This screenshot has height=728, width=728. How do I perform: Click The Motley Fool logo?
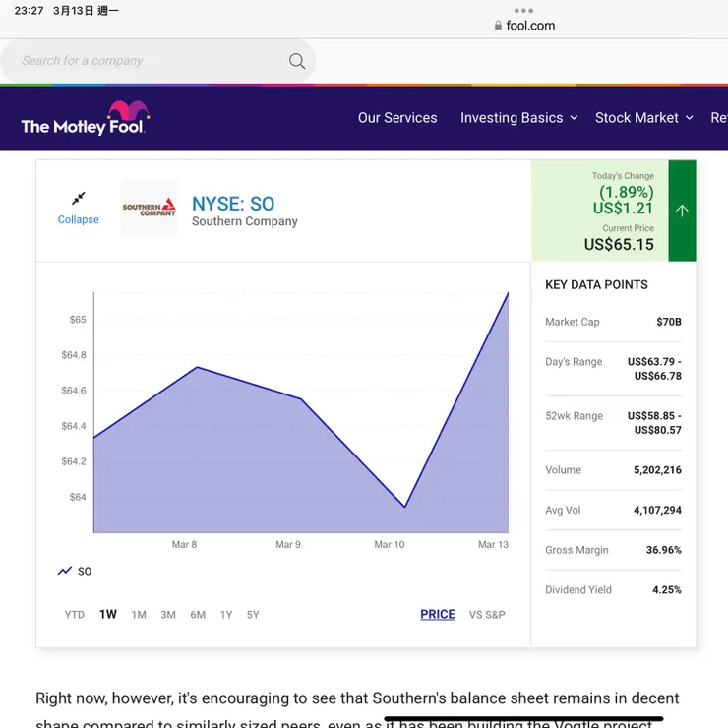[x=85, y=118]
